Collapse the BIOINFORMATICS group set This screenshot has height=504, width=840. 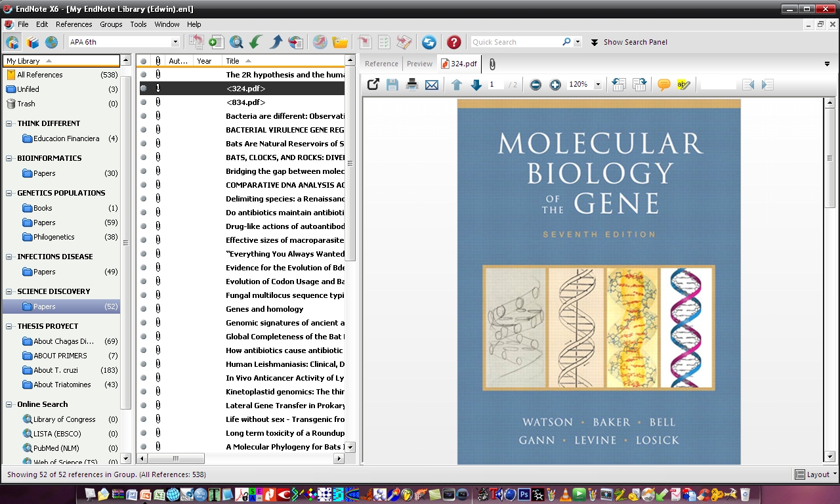10,158
